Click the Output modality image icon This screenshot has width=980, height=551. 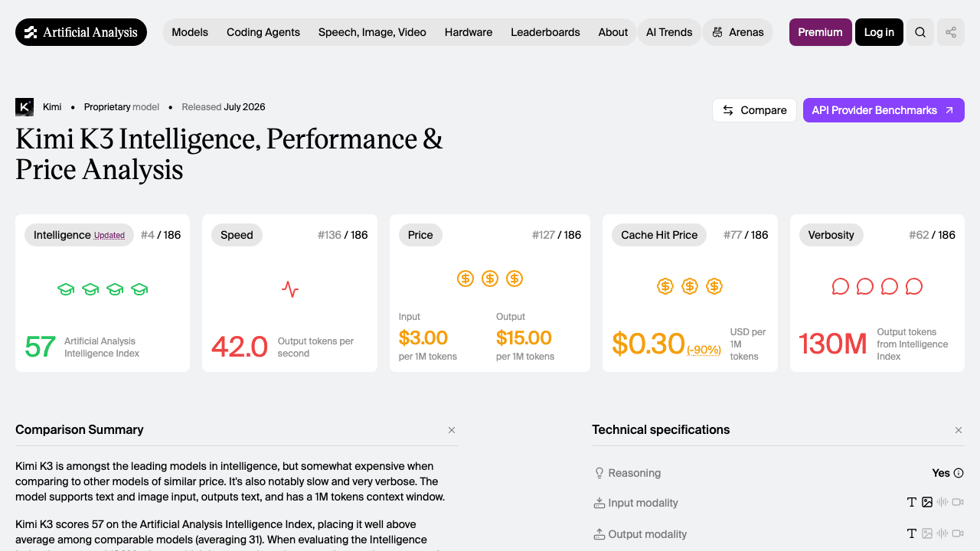tap(927, 533)
